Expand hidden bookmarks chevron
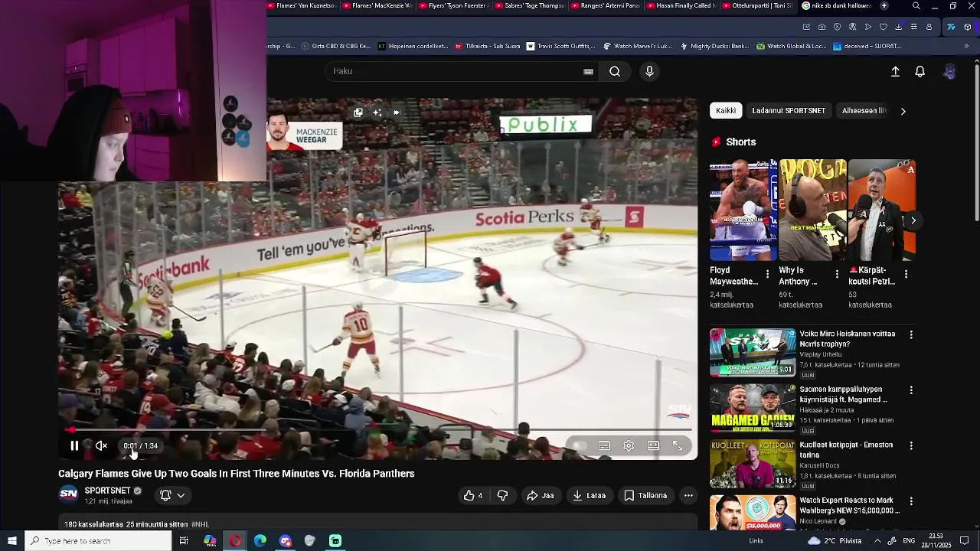 pyautogui.click(x=966, y=46)
